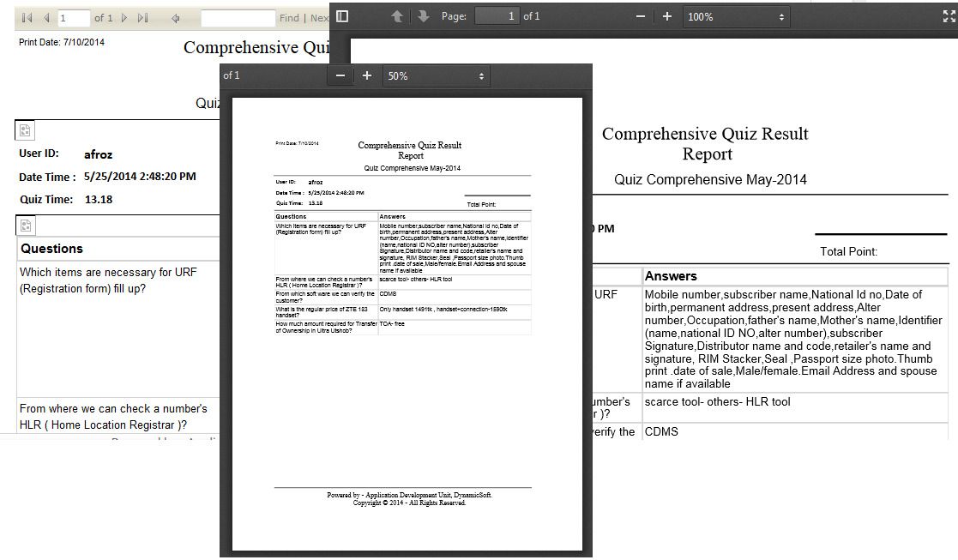Viewport: 958px width, 560px height.
Task: Click the report viewer page number field
Action: (x=73, y=18)
